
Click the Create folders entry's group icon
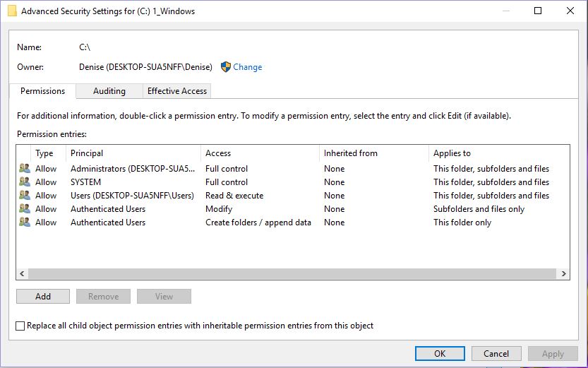point(25,222)
